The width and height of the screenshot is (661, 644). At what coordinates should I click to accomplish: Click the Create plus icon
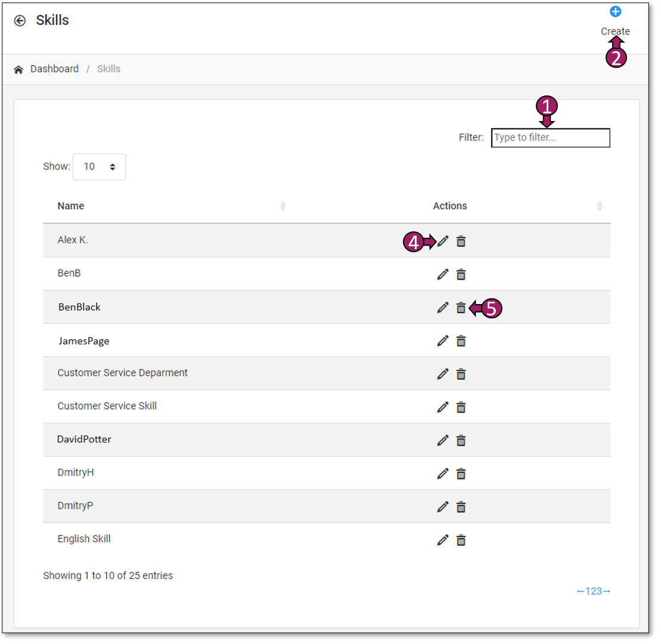point(616,11)
